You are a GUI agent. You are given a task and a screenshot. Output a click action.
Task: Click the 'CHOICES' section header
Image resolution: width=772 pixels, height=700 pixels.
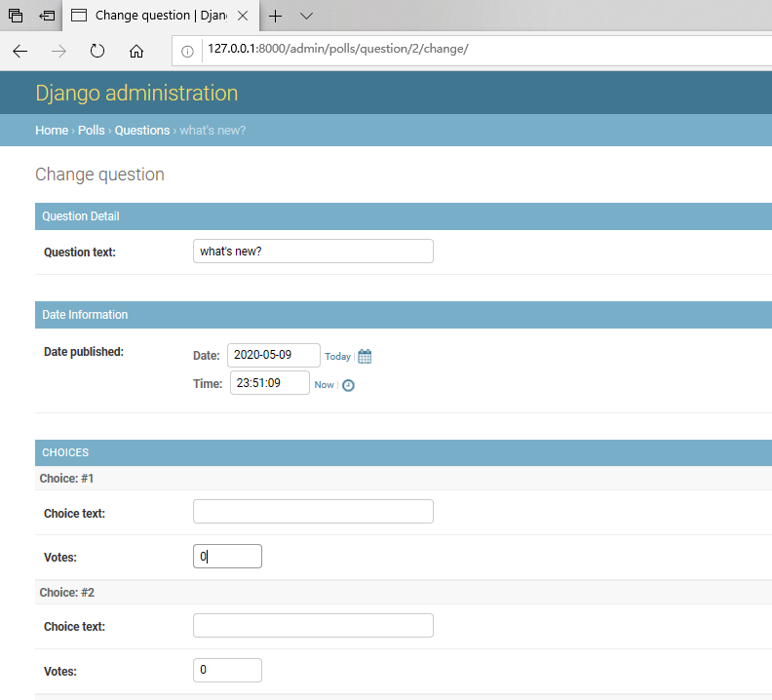point(404,452)
